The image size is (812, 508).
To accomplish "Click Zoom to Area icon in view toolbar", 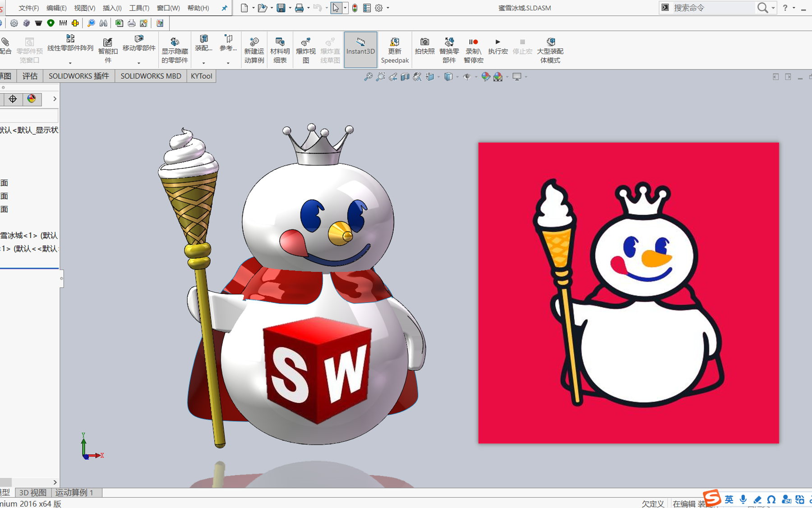I will point(380,77).
